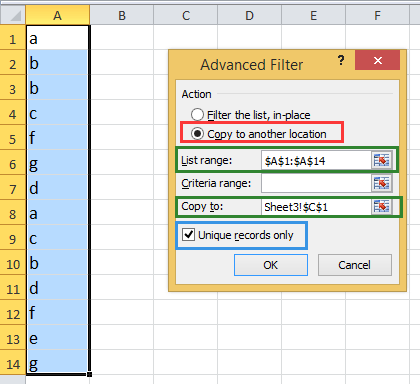Open the Advanced Filter help question mark

[x=341, y=60]
